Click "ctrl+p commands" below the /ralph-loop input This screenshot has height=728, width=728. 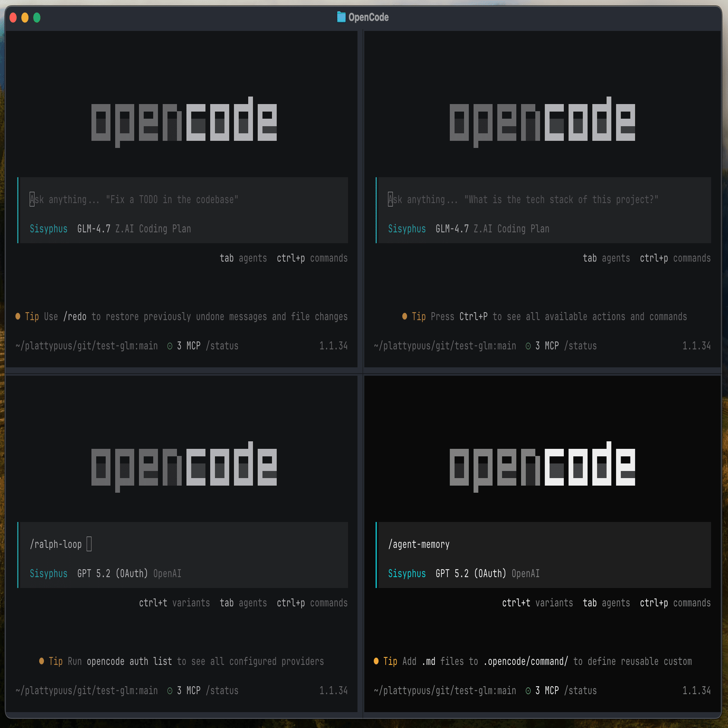(312, 603)
